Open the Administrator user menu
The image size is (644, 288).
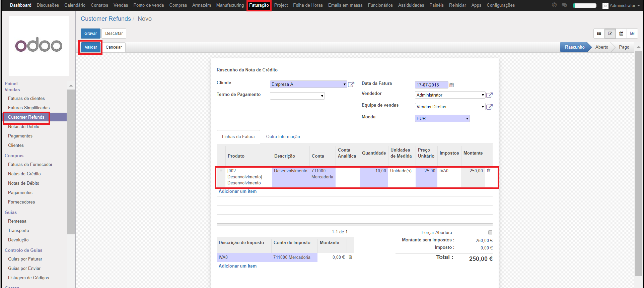pos(621,5)
